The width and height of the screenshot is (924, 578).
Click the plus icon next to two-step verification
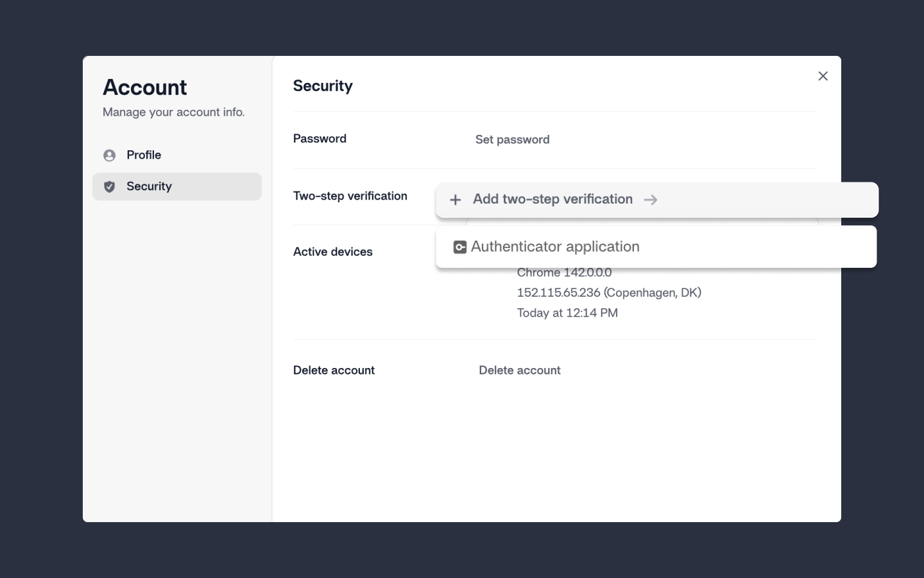455,200
